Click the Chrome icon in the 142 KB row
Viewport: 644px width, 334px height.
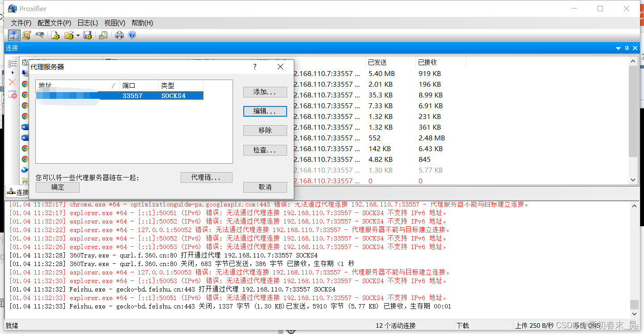[x=25, y=148]
